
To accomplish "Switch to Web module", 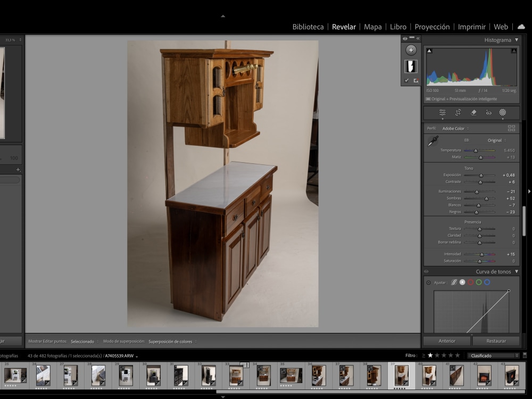I will click(x=501, y=27).
